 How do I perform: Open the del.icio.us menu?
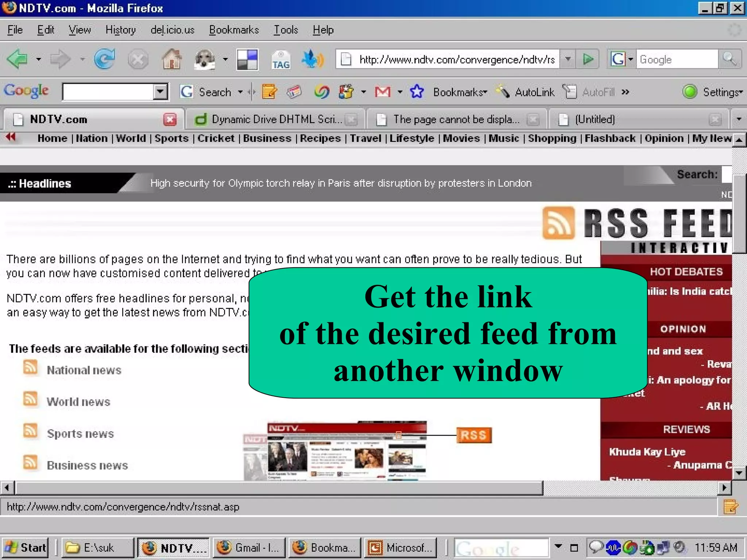pos(173,30)
